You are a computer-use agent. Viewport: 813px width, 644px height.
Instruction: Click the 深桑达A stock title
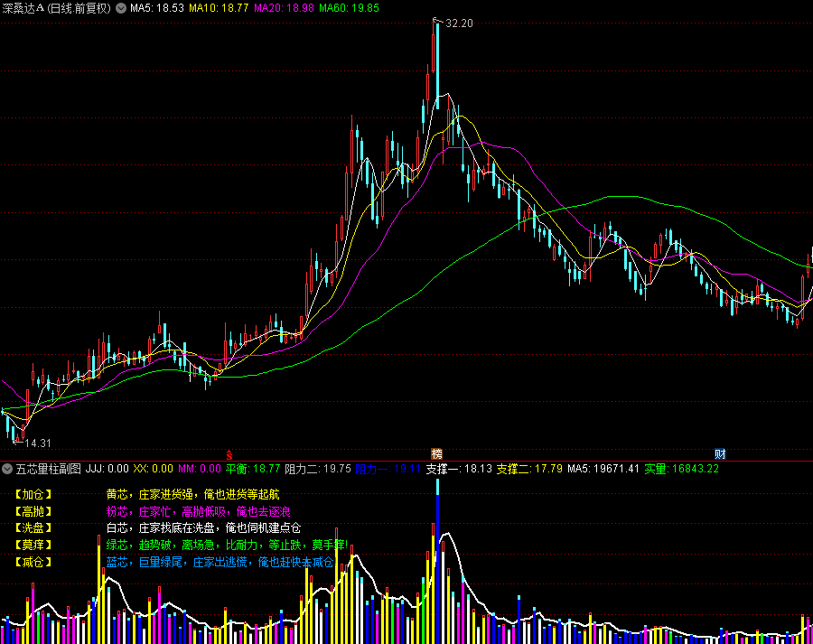pos(57,8)
